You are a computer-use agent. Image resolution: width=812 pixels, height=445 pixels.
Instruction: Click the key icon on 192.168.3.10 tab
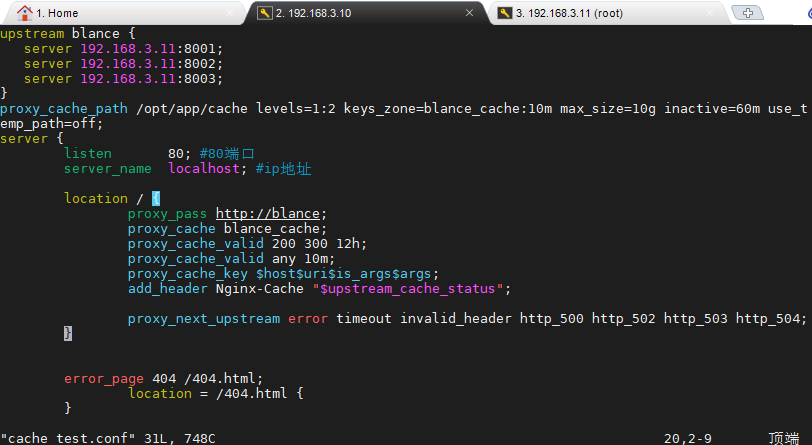point(264,13)
